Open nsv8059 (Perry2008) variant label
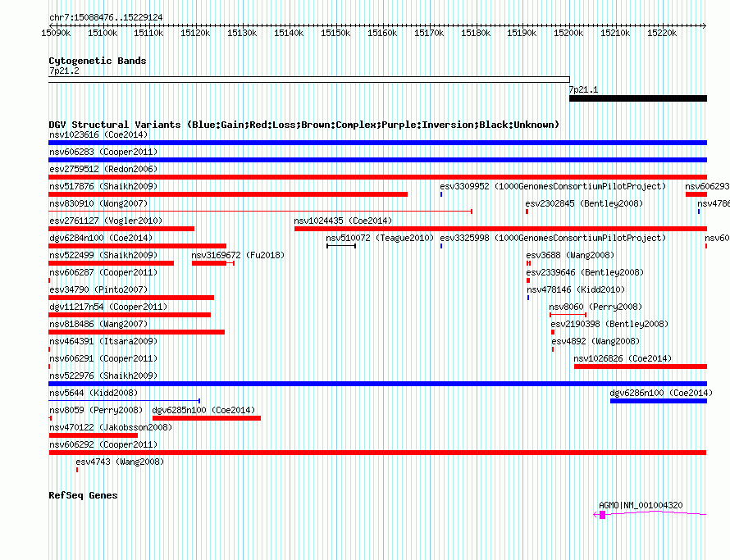 [x=96, y=410]
